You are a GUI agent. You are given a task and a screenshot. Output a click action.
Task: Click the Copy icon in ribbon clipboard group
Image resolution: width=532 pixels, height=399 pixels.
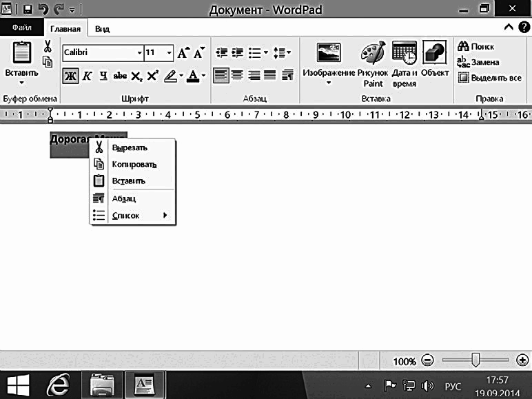click(x=48, y=62)
